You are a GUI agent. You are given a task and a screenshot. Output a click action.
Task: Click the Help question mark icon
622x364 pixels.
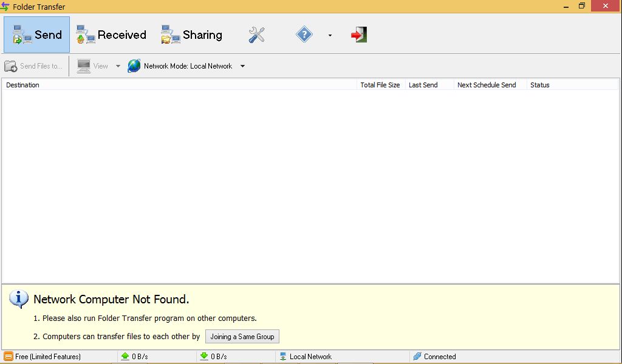click(304, 35)
